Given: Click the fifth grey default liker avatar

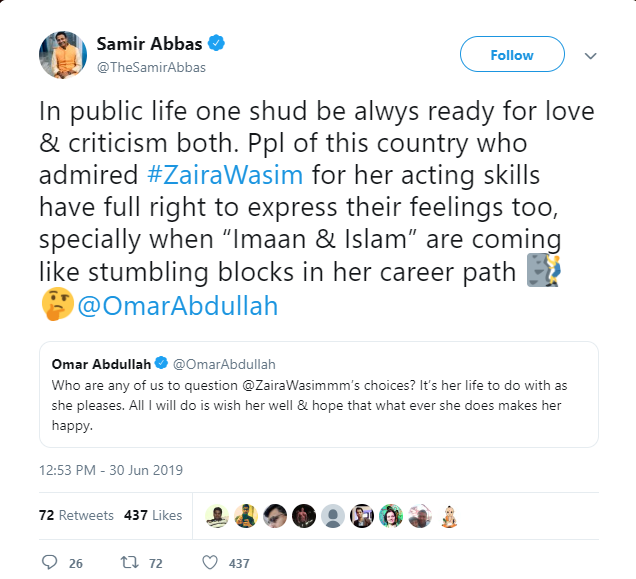Looking at the screenshot, I should [x=333, y=515].
